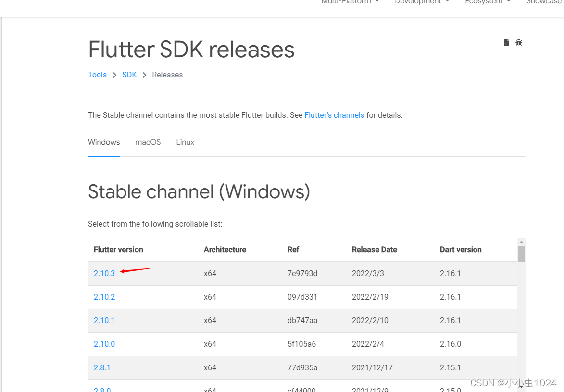
Task: Click the Releases breadcrumb text
Action: point(167,75)
